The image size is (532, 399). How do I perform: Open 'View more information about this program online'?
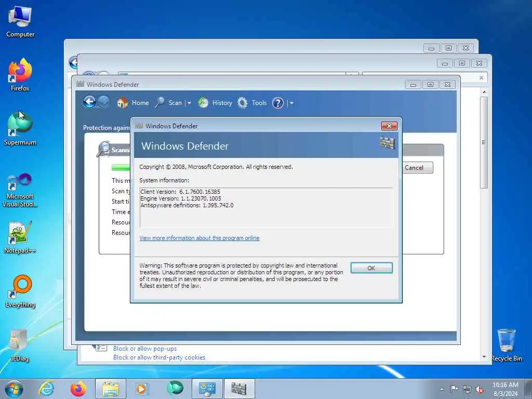[199, 238]
